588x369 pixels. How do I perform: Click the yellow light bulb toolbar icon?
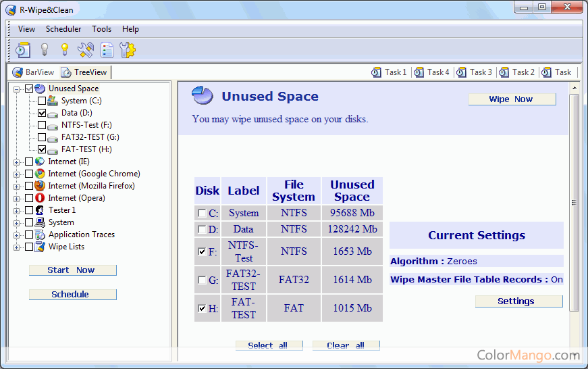pos(65,49)
